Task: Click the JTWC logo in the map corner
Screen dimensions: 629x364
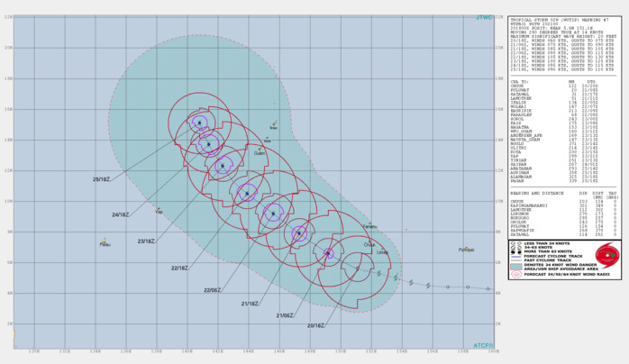Action: pyautogui.click(x=484, y=15)
